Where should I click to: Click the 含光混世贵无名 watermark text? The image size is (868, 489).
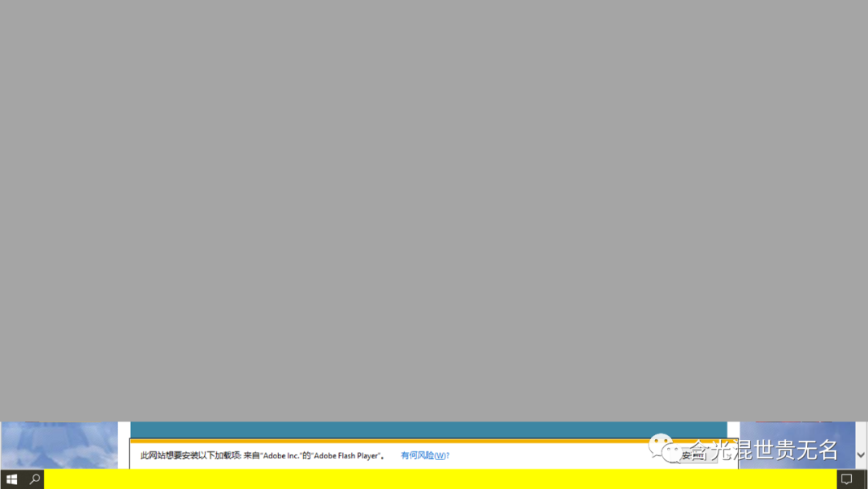coord(764,450)
